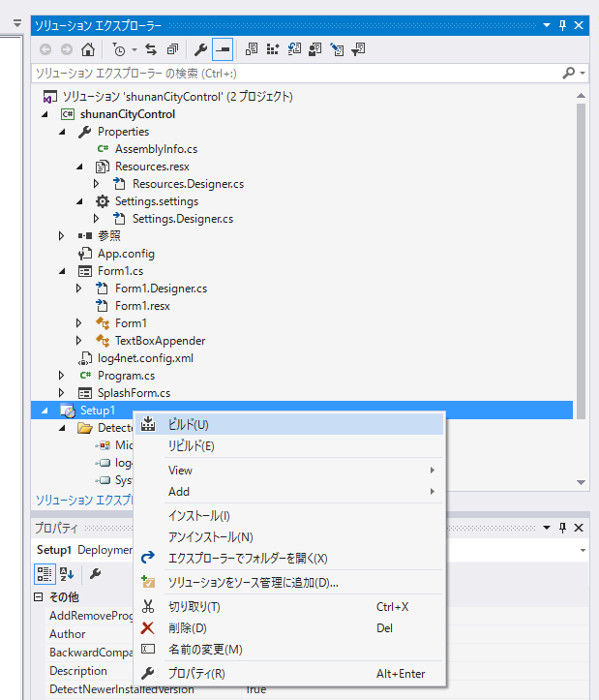Collapse the shunanCityControl project node

click(x=45, y=115)
